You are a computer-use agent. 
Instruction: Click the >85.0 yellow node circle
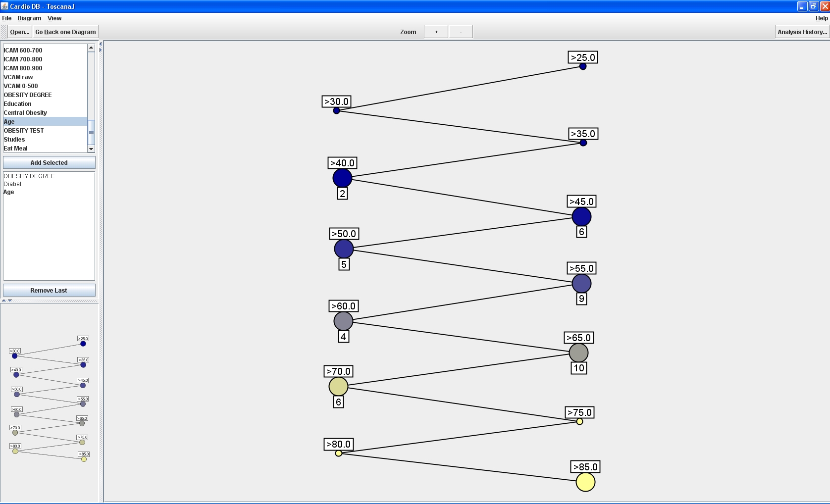[585, 482]
